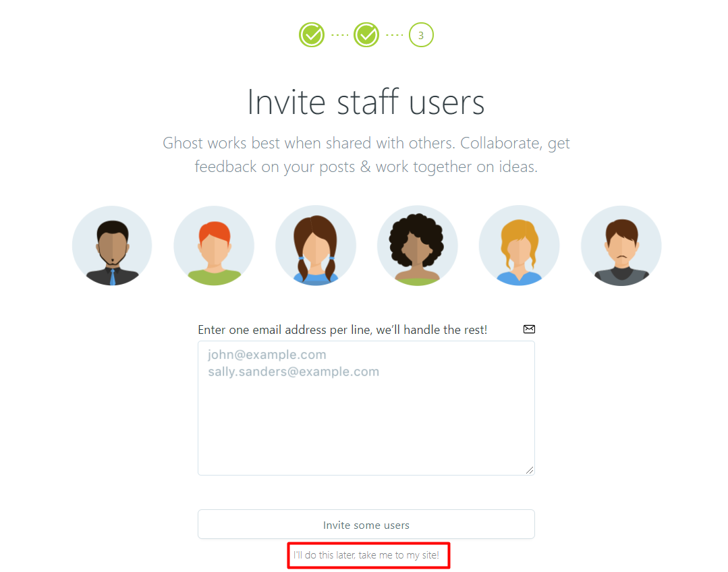Open I'll do this later link
Viewport: 728px width, 572px height.
(x=366, y=555)
